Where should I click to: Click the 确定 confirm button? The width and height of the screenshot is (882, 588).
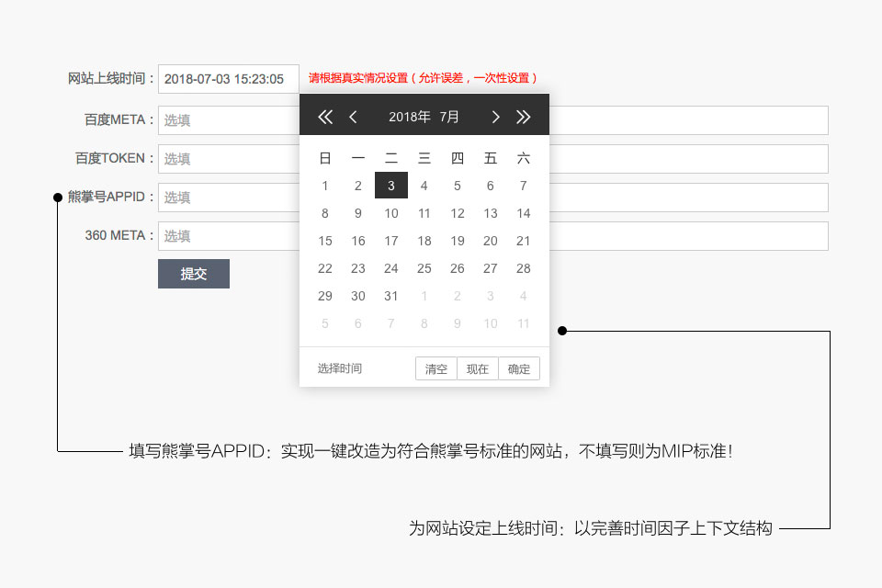[518, 367]
